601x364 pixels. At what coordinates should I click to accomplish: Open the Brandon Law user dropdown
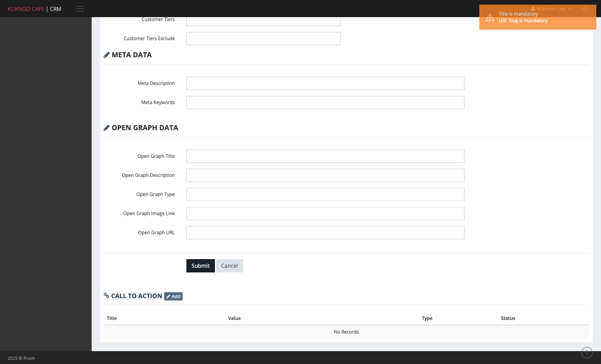(x=551, y=9)
